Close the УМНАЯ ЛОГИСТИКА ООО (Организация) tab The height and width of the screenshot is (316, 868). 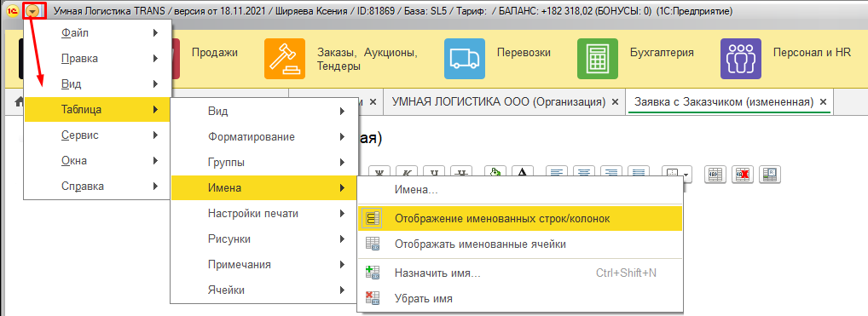click(615, 102)
